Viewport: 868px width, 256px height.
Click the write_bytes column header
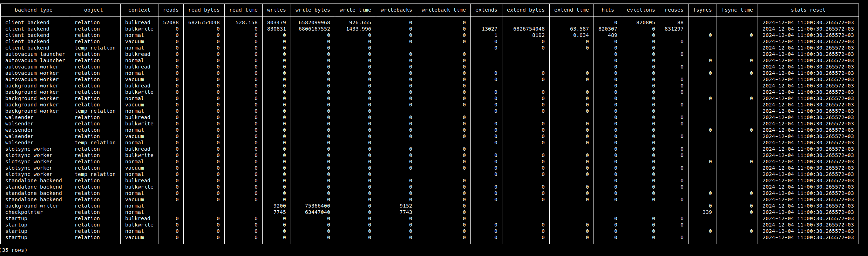312,10
